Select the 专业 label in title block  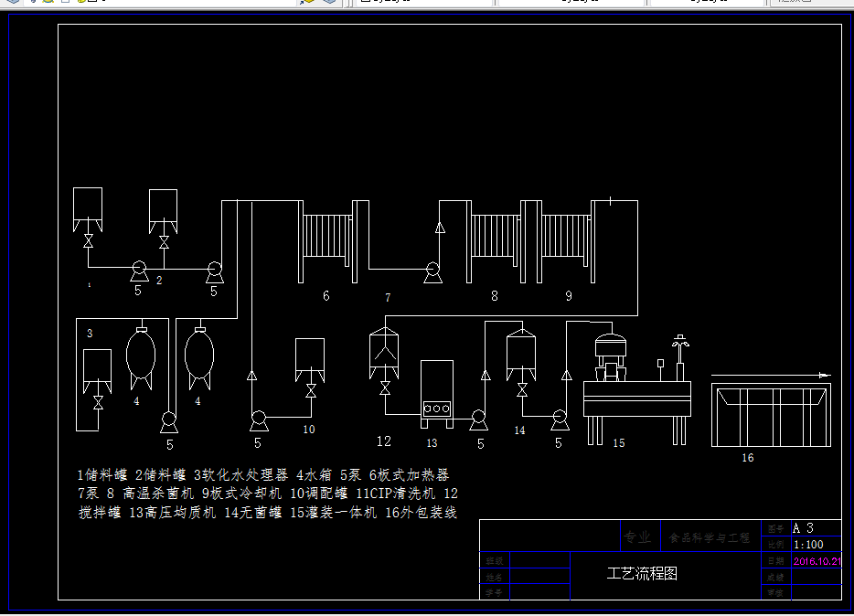click(x=637, y=537)
